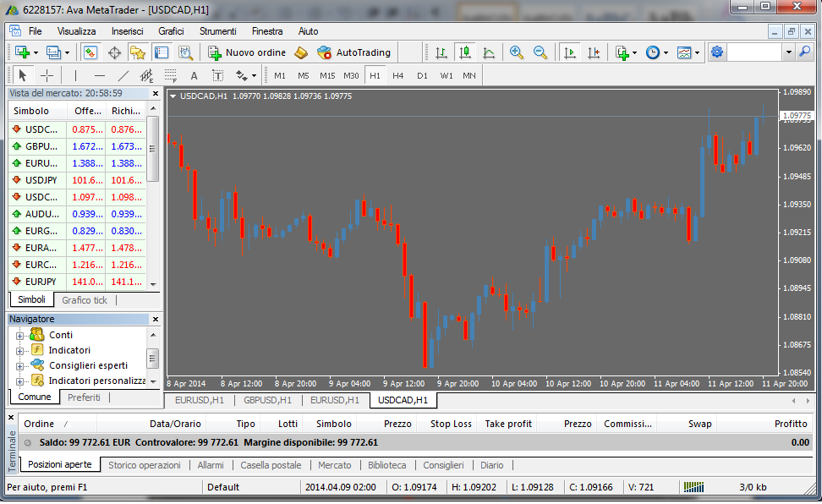822x504 pixels.
Task: Switch to the Preferiti tab in Navigator
Action: (x=84, y=397)
